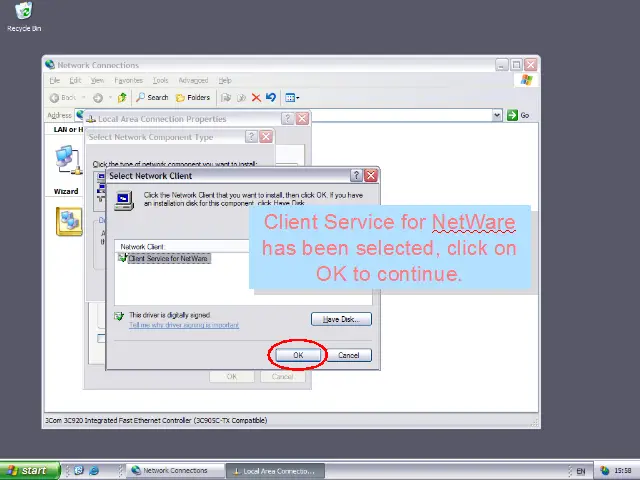The image size is (640, 480).
Task: Click the Move To toolbar icon
Action: [x=226, y=98]
